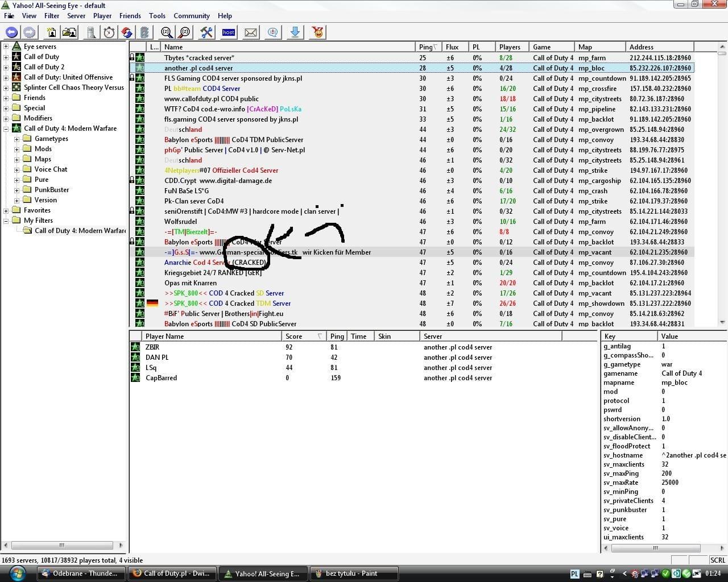This screenshot has height=582, width=728.
Task: Click the grey stop-refresh toolbar icon
Action: 144,32
